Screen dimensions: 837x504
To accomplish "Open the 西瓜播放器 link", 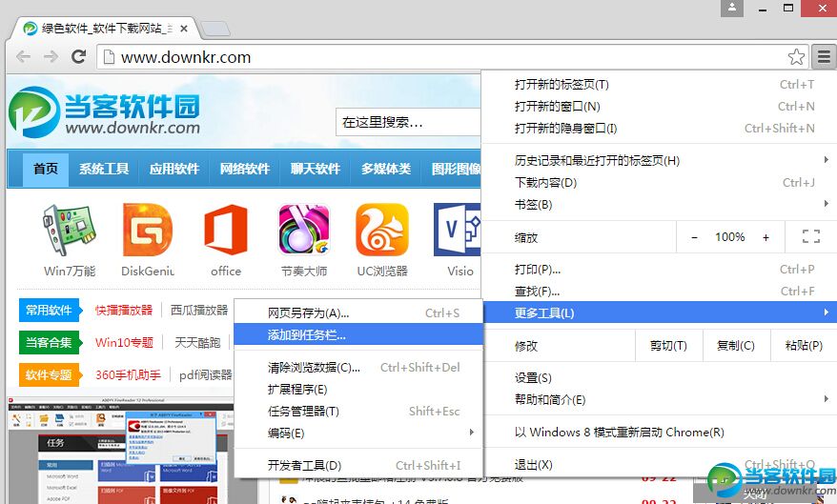I will (x=199, y=310).
